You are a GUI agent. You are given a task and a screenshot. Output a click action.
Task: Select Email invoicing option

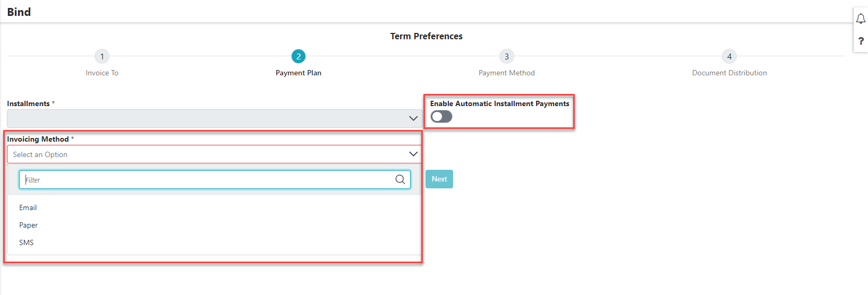[28, 207]
